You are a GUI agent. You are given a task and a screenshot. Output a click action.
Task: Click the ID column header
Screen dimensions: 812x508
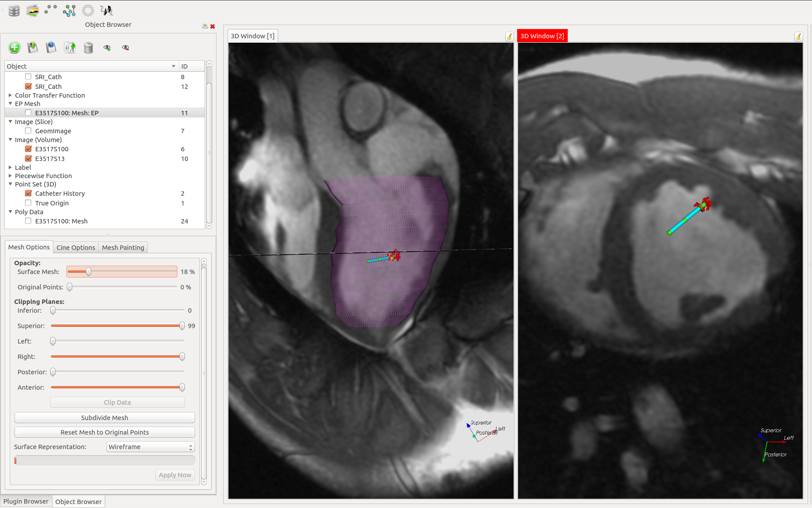click(x=192, y=66)
